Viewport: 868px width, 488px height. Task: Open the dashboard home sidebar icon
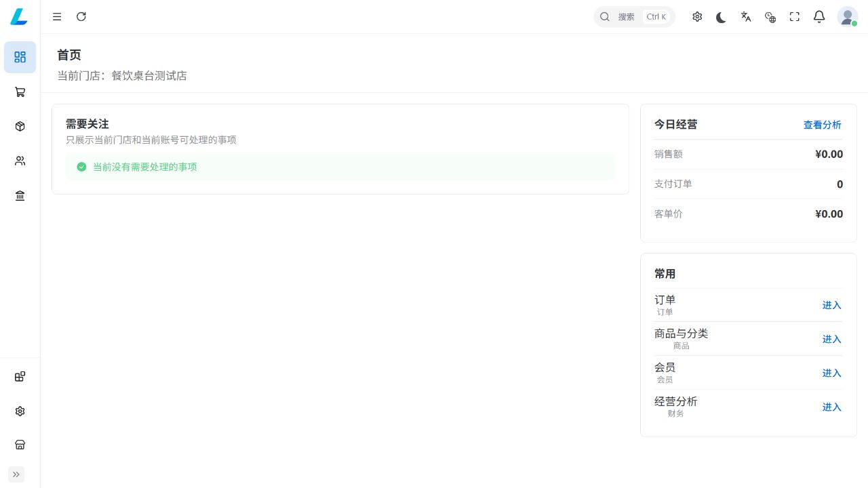point(20,57)
